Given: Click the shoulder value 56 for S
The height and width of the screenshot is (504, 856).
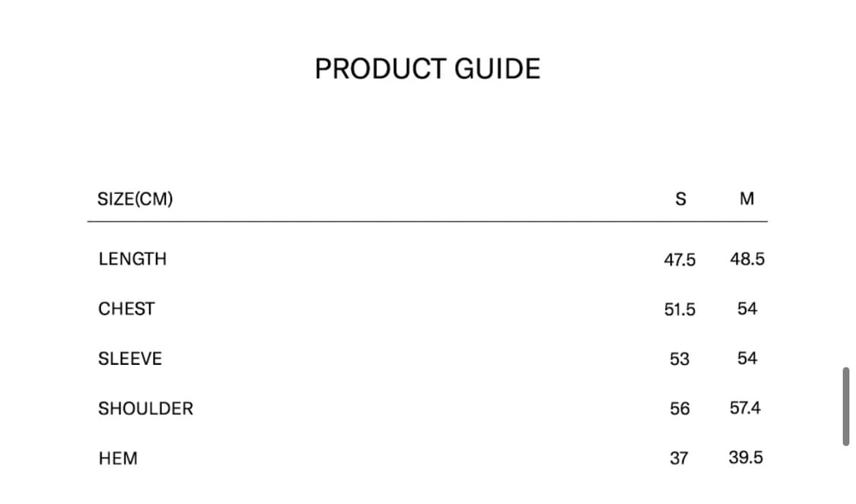Looking at the screenshot, I should tap(679, 409).
